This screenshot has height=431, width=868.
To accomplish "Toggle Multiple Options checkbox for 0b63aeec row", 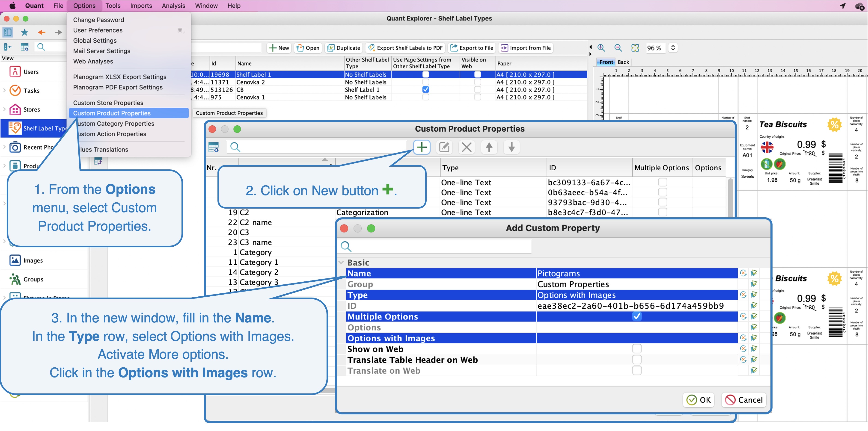I will [x=662, y=192].
